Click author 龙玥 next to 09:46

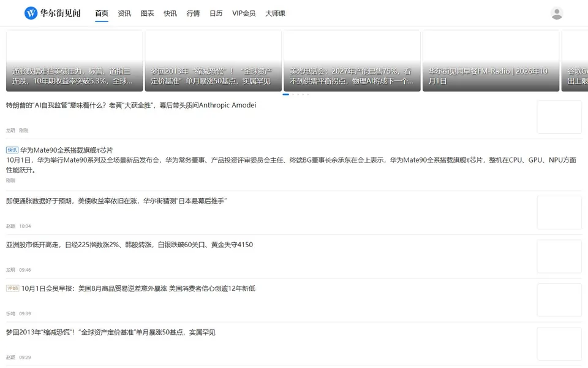tap(10, 270)
